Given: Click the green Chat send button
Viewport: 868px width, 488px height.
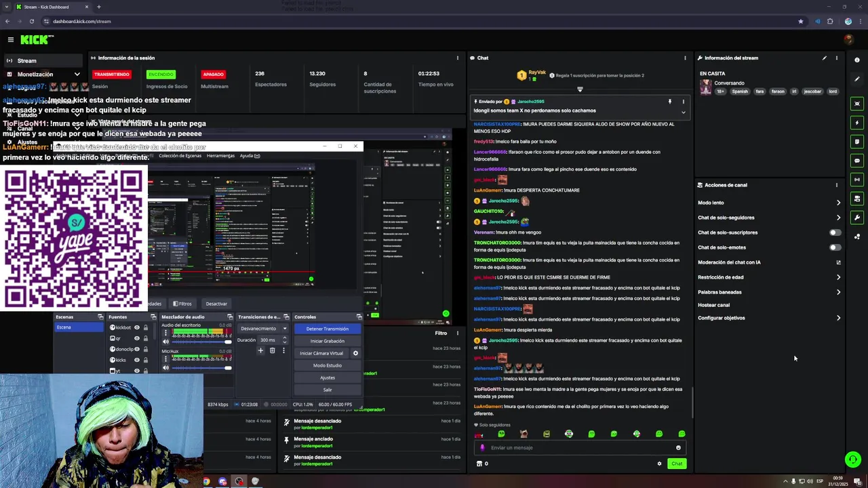Looking at the screenshot, I should click(677, 464).
